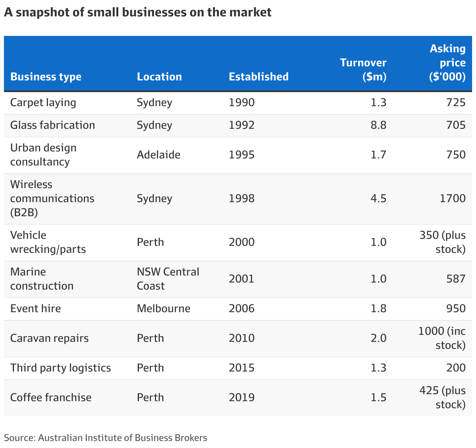Image resolution: width=476 pixels, height=448 pixels.
Task: Select the Coffee franchise business cell
Action: (x=51, y=398)
